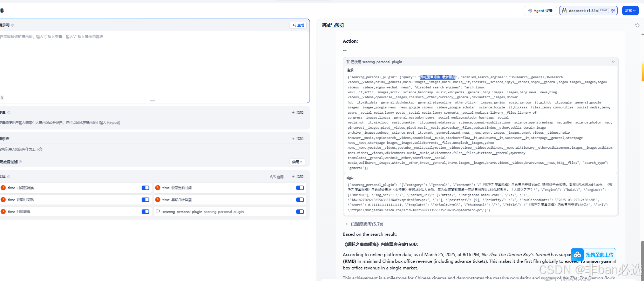Screen dimensions: 644x281
Task: Click the 6/6 启用 enabled tools count
Action: point(277,177)
